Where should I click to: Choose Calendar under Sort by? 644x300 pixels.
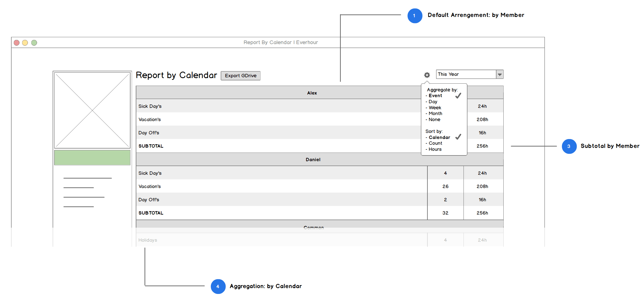pos(439,138)
